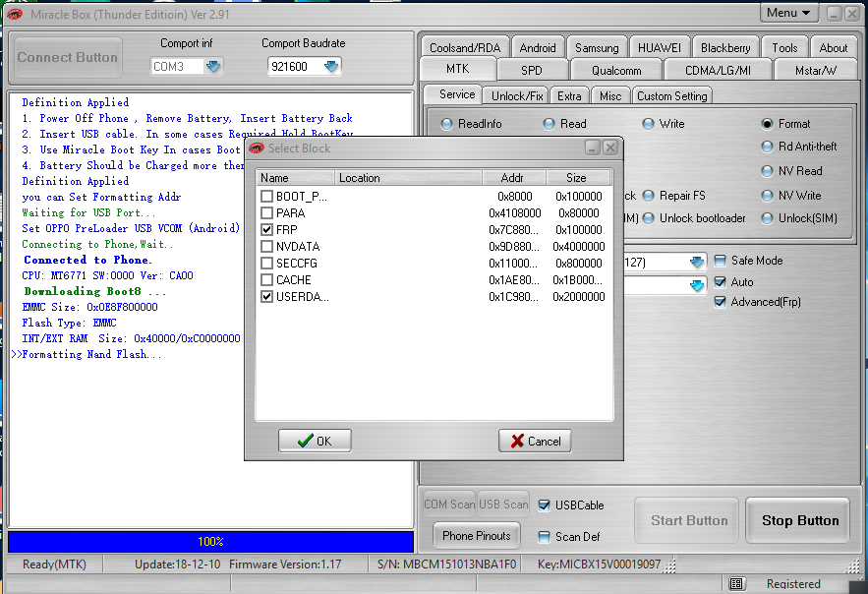Image resolution: width=868 pixels, height=594 pixels.
Task: Check the PARA block checkbox
Action: point(266,212)
